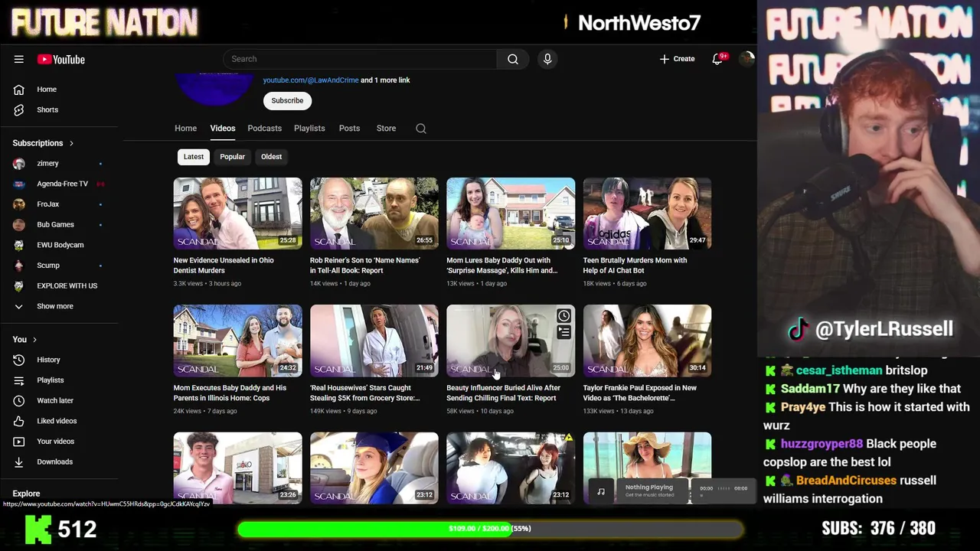Click the music note player icon

tap(601, 491)
